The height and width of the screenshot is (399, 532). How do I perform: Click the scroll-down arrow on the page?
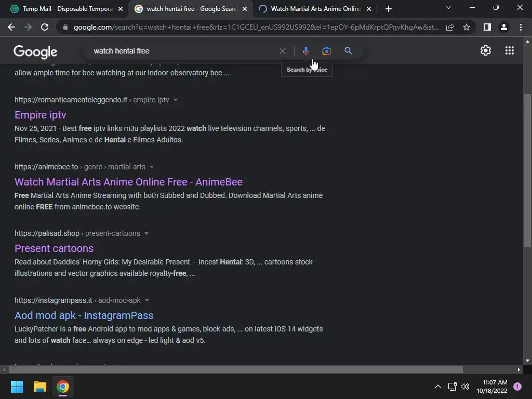[527, 361]
